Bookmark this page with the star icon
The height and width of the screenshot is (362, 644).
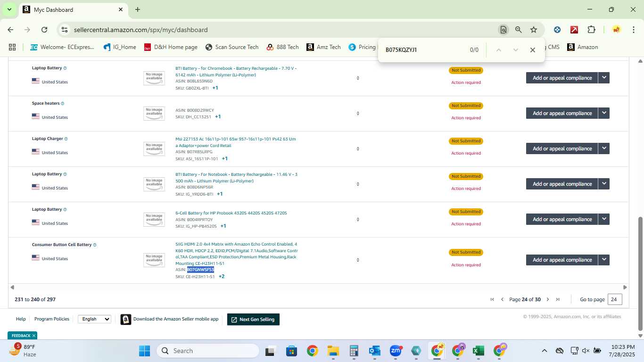click(x=534, y=30)
